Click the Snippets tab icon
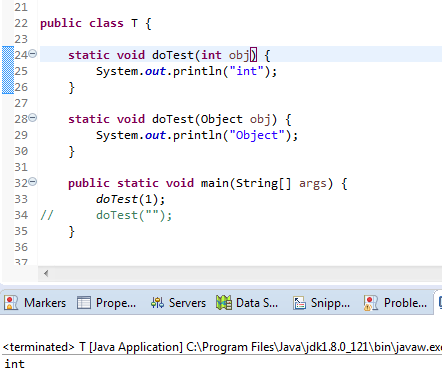The height and width of the screenshot is (384, 442). [299, 303]
